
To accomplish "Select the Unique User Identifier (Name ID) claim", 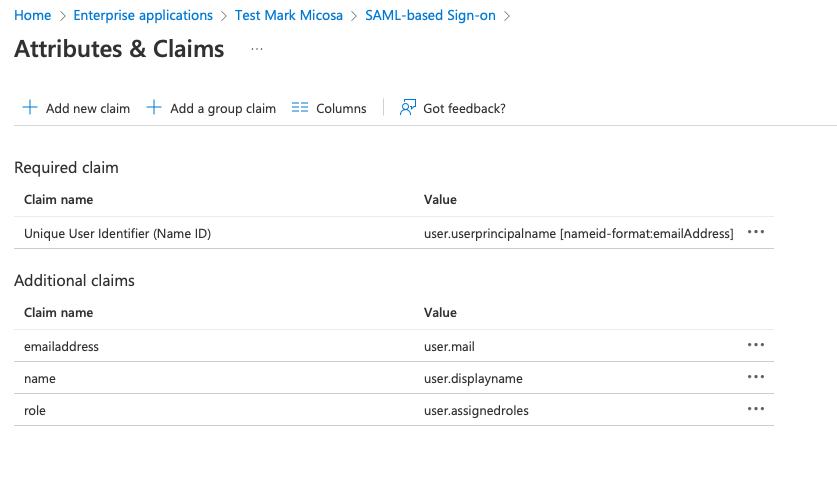I will click(117, 233).
